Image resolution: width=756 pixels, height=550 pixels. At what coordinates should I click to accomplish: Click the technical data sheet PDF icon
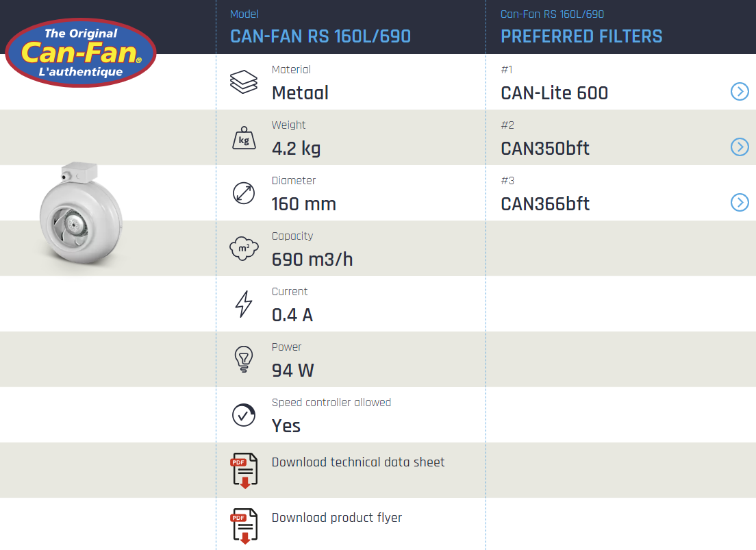244,471
